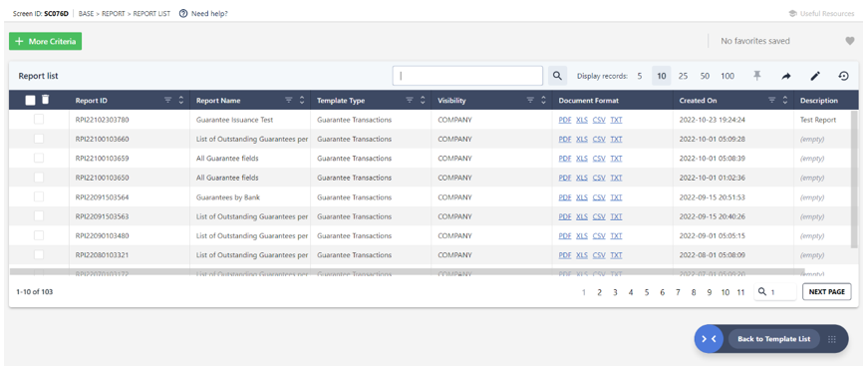
Task: Click the More Criteria button
Action: pos(46,42)
